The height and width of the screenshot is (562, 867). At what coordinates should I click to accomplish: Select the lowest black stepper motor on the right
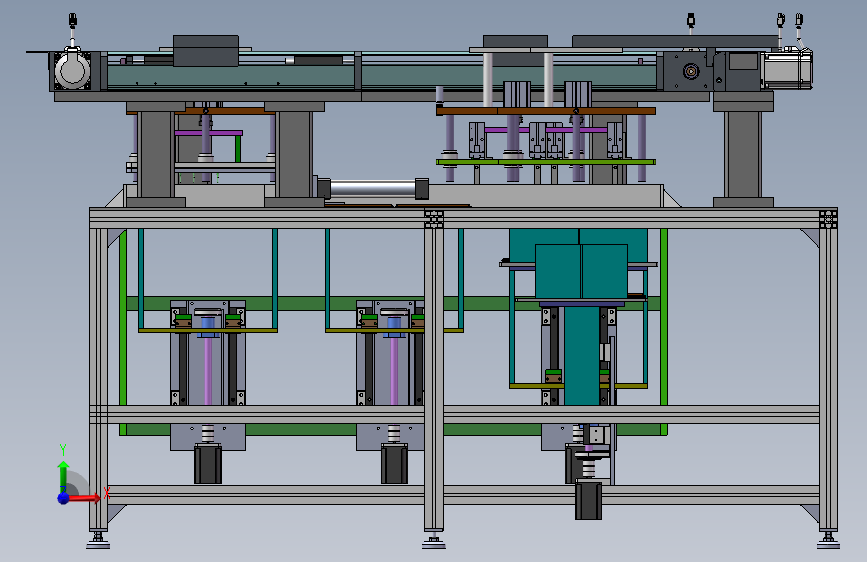pos(588,501)
